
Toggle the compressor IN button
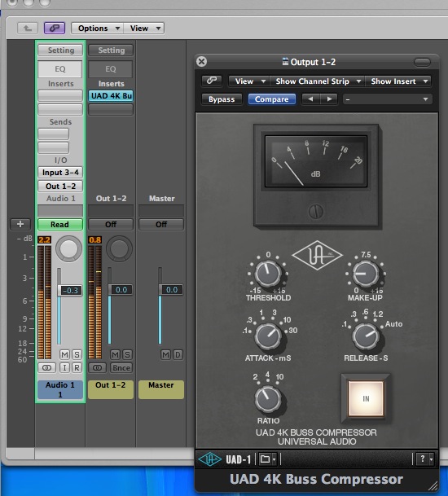pyautogui.click(x=366, y=398)
